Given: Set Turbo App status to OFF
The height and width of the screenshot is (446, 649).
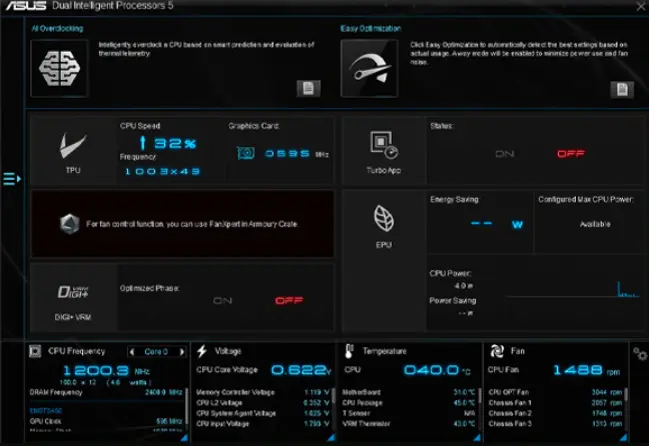Looking at the screenshot, I should coord(570,154).
